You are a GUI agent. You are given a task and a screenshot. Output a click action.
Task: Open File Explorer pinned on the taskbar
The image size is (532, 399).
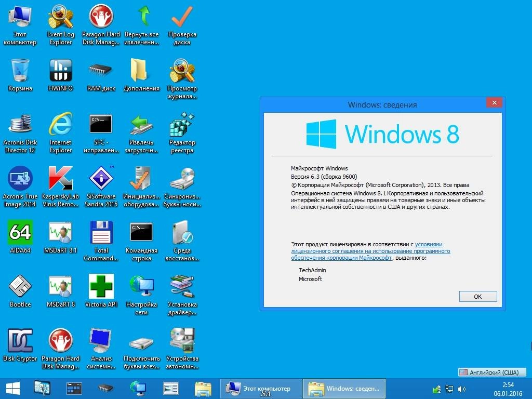[x=203, y=389]
